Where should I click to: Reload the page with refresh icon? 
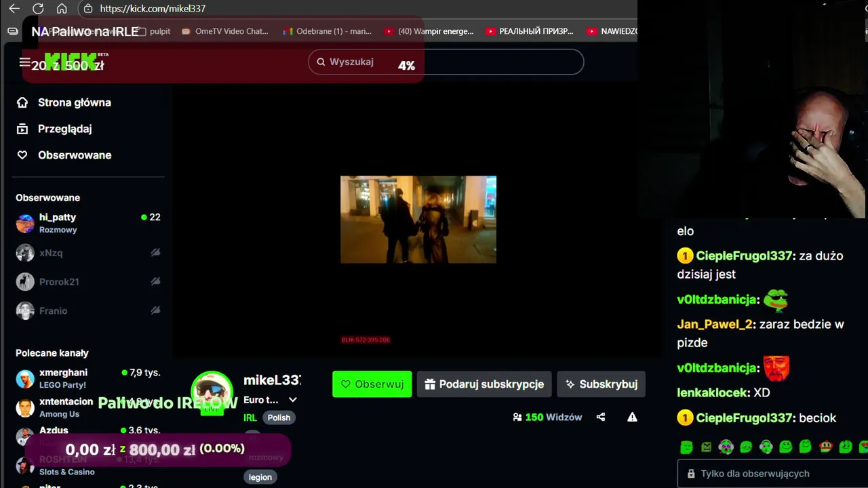click(38, 9)
